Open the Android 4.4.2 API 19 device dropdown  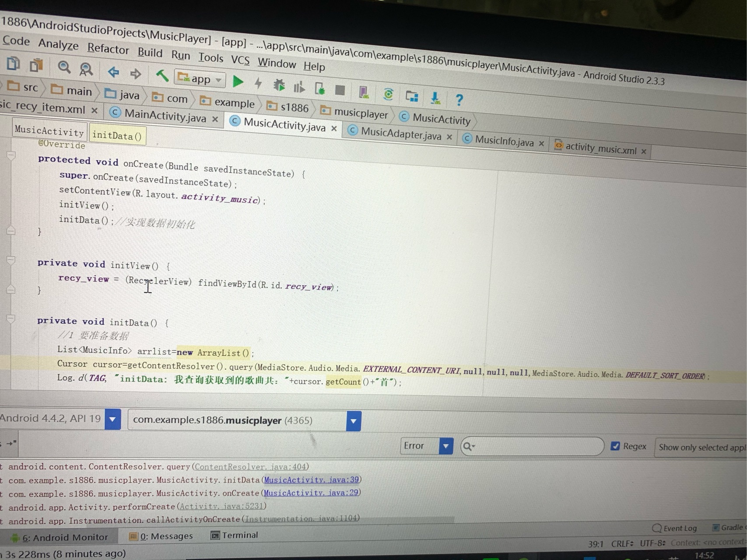coord(112,419)
